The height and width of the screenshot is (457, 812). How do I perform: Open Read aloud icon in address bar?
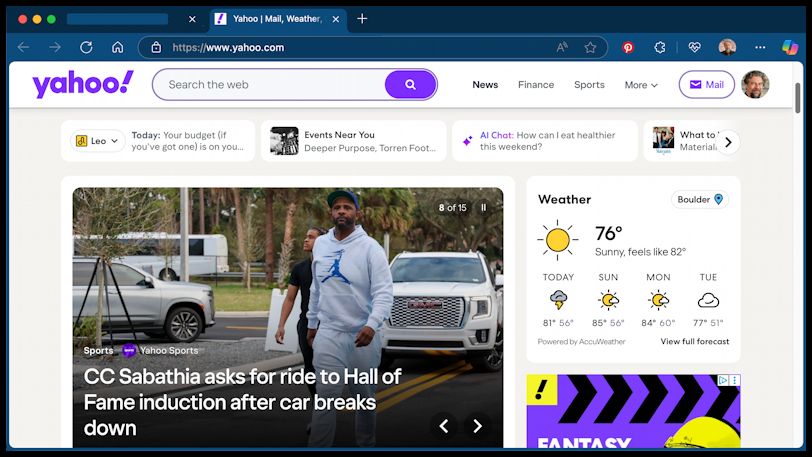pos(562,48)
